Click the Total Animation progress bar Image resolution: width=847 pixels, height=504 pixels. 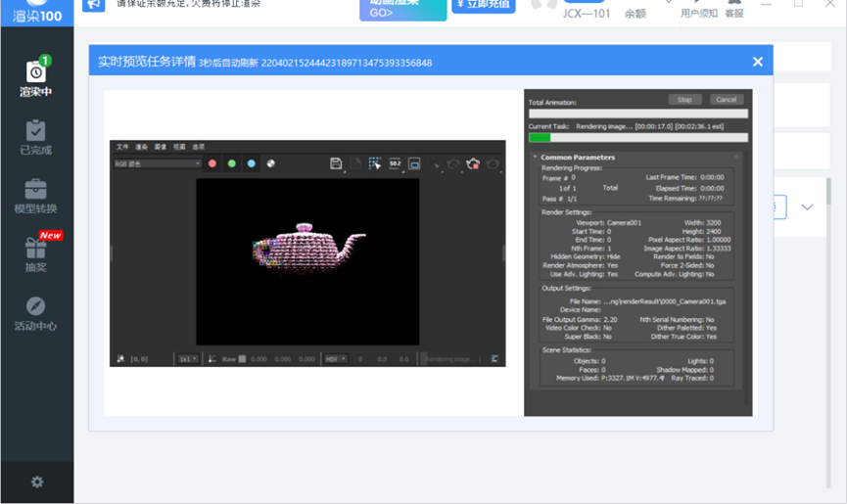tap(638, 114)
